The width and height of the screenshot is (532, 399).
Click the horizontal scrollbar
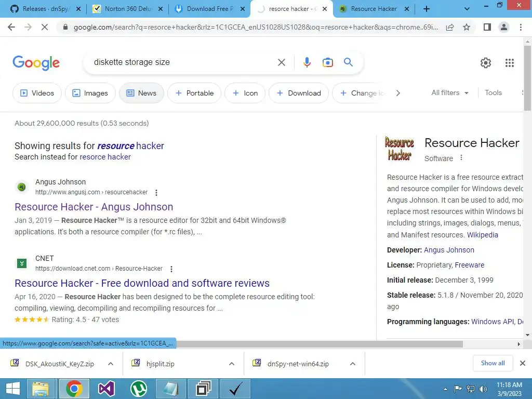pos(320,344)
